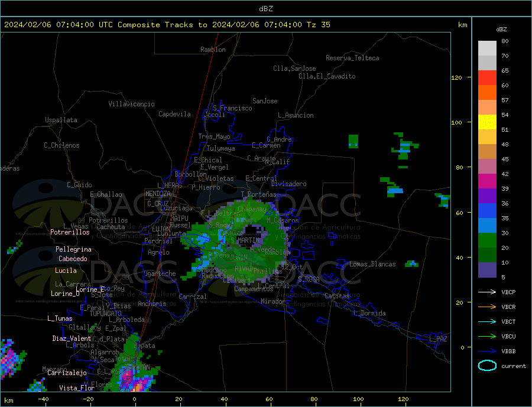Click the Reserva_Telteca label
532x407 pixels.
[x=352, y=58]
